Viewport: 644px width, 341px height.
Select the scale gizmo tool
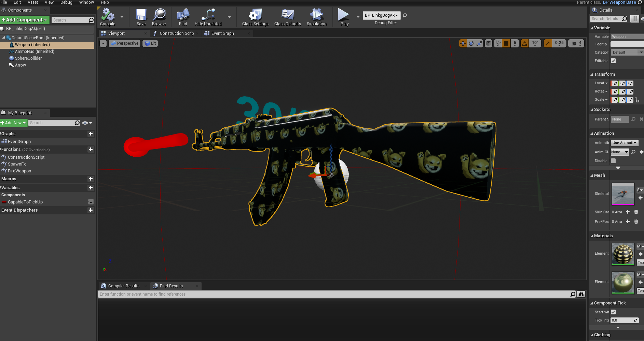point(479,43)
